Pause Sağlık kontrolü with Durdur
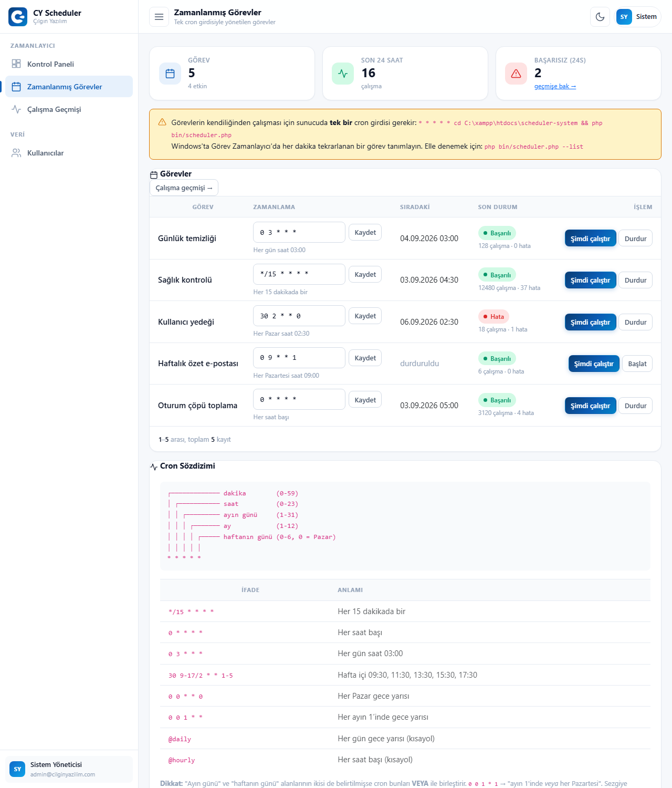 point(635,280)
